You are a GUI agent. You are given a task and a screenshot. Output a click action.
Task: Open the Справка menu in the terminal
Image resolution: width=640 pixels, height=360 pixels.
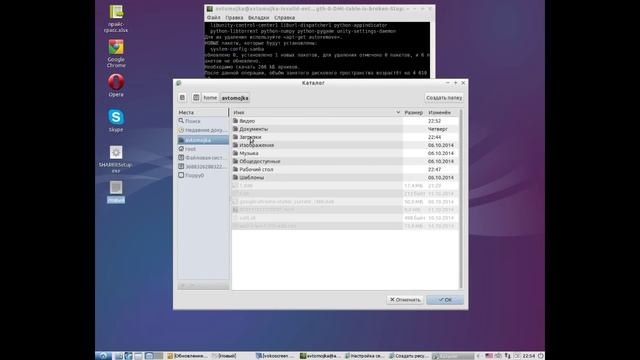284,18
